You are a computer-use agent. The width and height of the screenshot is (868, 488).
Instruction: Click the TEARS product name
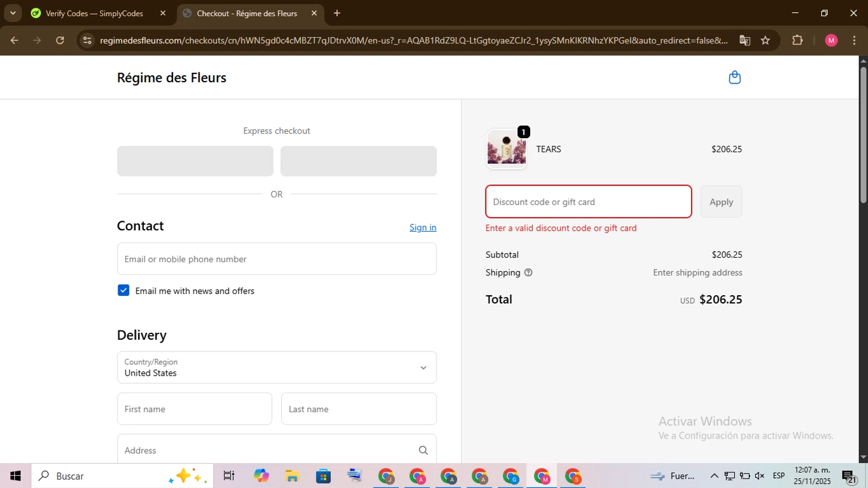coord(549,149)
